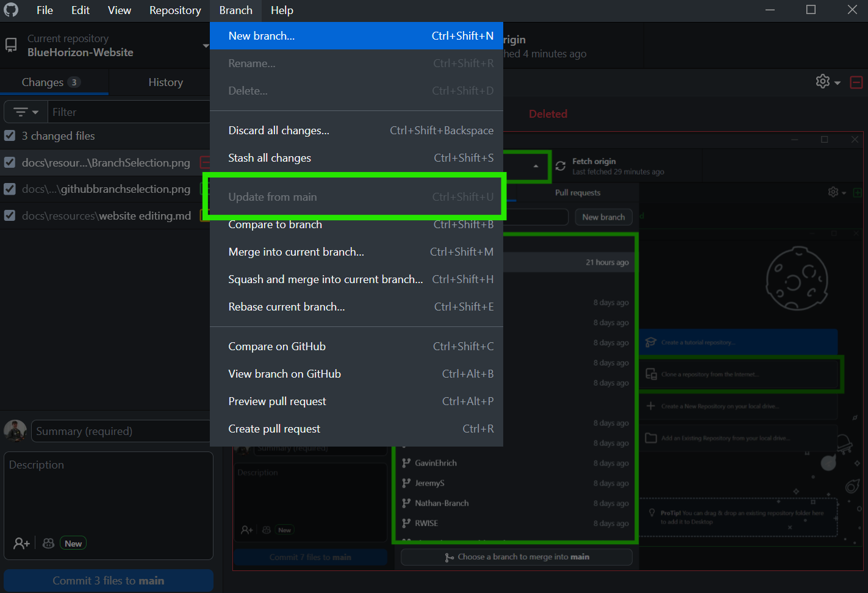The width and height of the screenshot is (868, 593).
Task: Click Choose a branch to merge into main
Action: 517,557
